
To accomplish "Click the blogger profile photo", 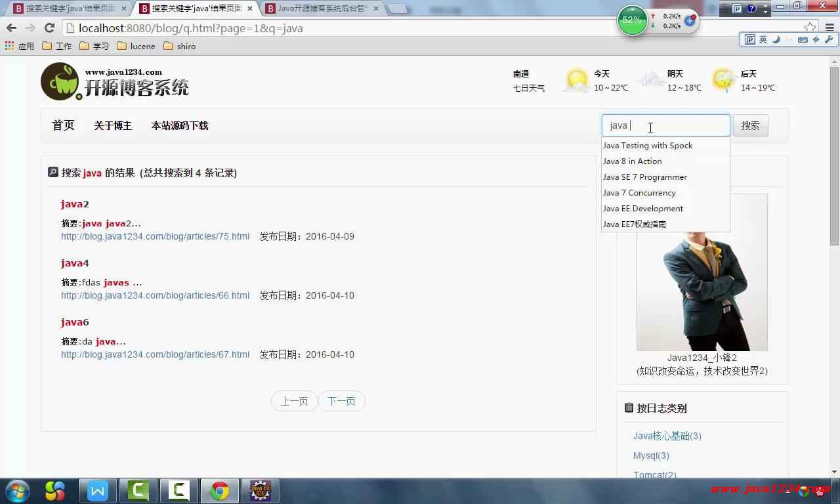I will [702, 272].
